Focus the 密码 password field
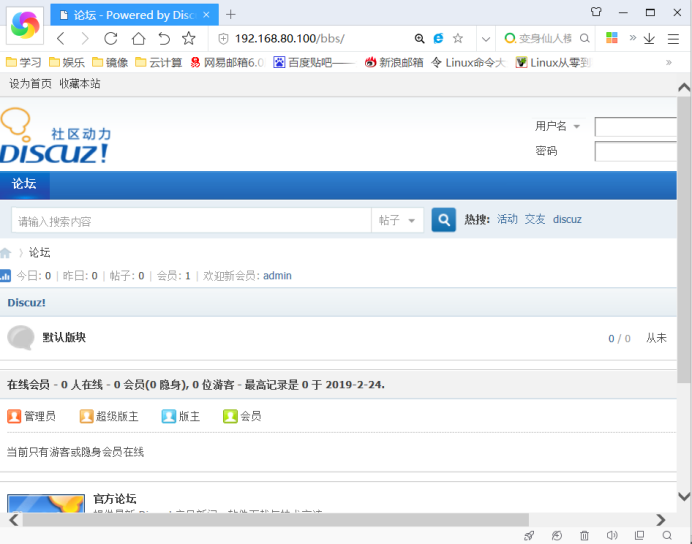The image size is (692, 544). click(x=636, y=151)
